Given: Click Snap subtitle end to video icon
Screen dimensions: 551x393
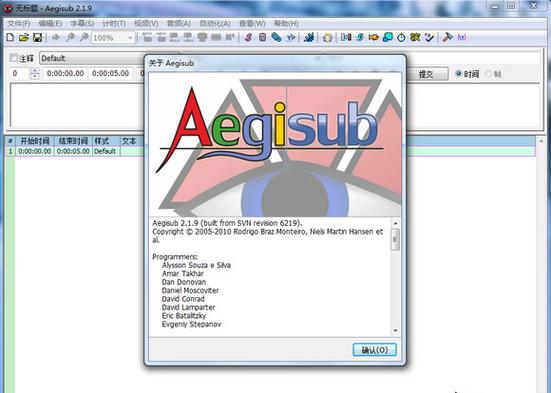Looking at the screenshot, I should pyautogui.click(x=188, y=37).
